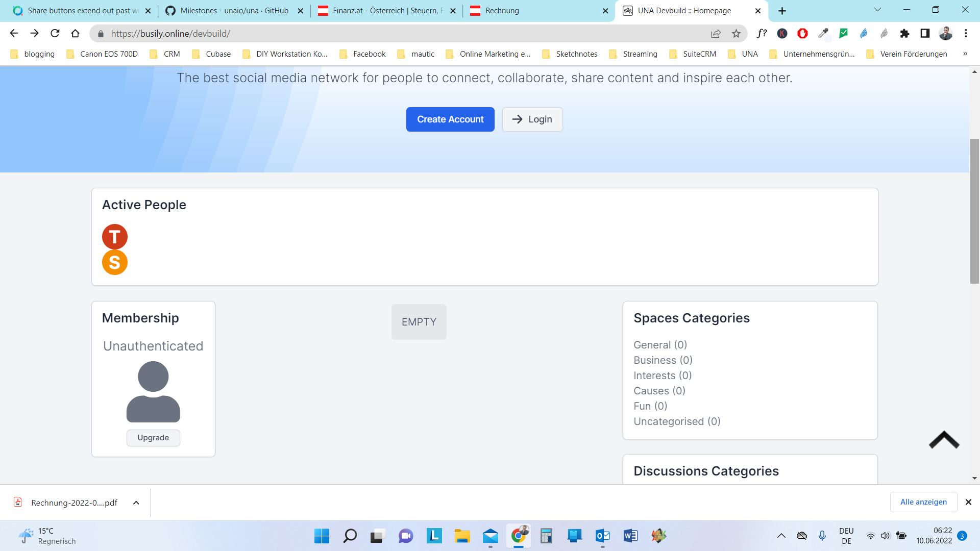The image size is (980, 551).
Task: Open the orange S user avatar
Action: (x=115, y=262)
